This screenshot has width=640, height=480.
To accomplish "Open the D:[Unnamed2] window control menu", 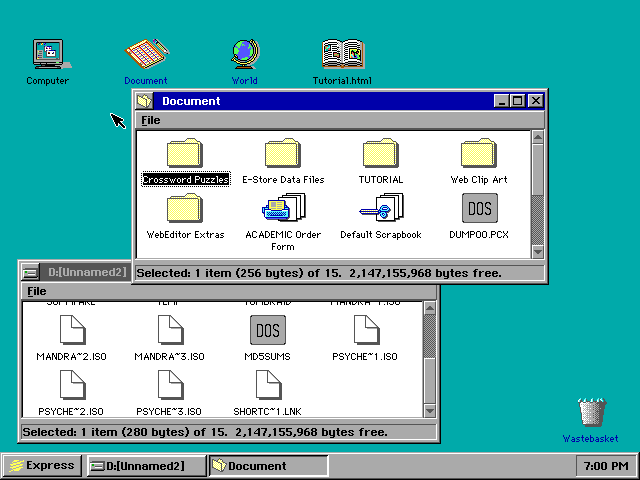I will pyautogui.click(x=30, y=272).
